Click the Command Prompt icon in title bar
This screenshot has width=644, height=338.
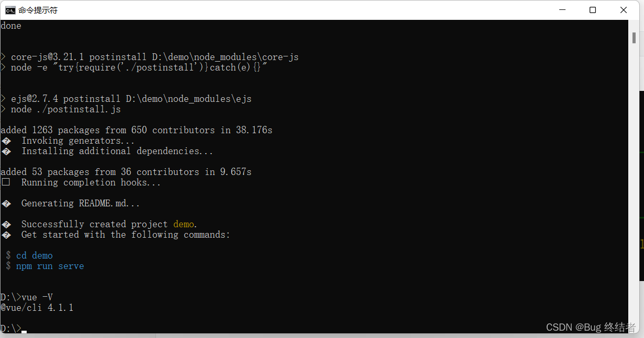pos(10,10)
